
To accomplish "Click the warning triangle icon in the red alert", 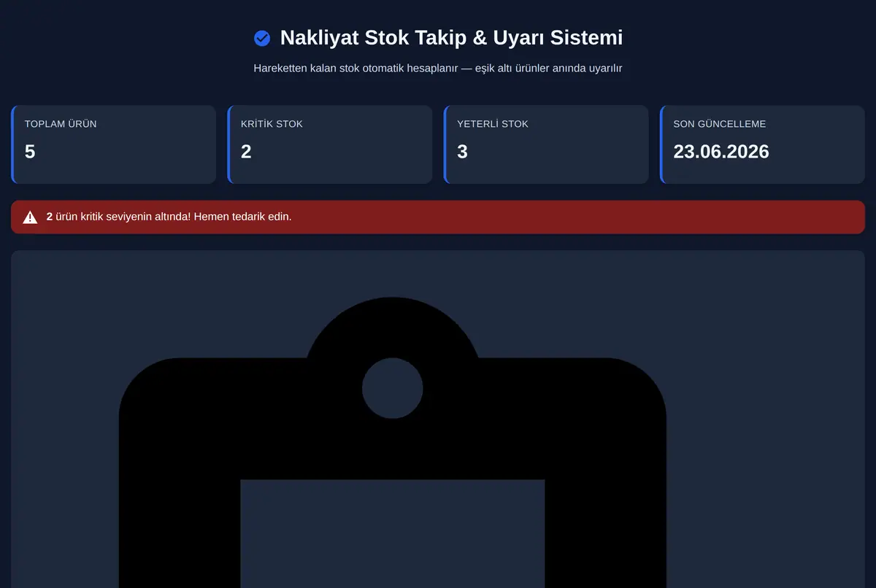I will click(30, 217).
